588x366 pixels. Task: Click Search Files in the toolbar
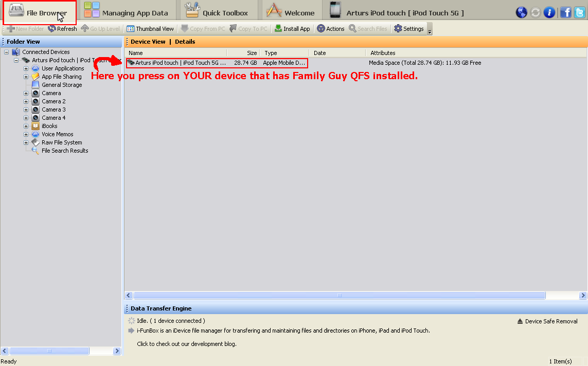pyautogui.click(x=368, y=28)
